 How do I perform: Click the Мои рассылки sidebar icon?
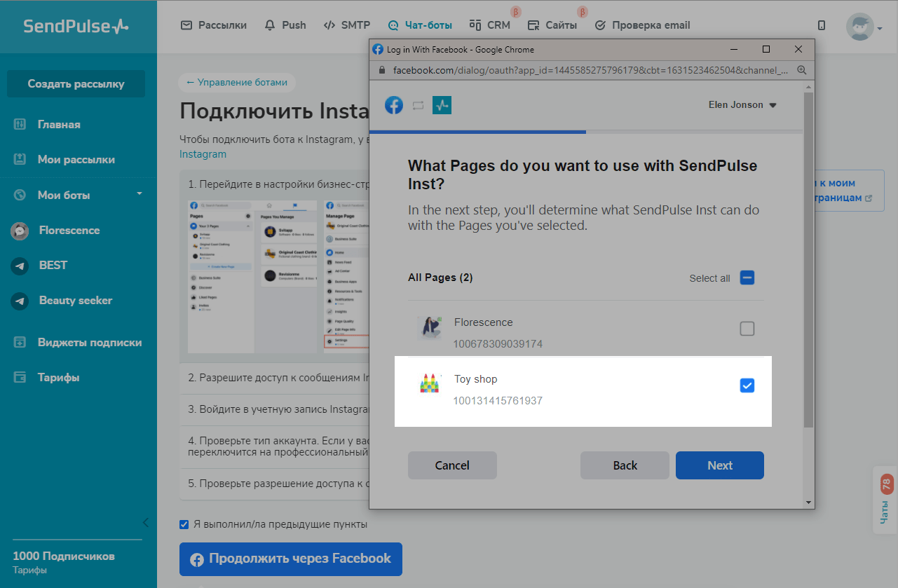[x=20, y=159]
